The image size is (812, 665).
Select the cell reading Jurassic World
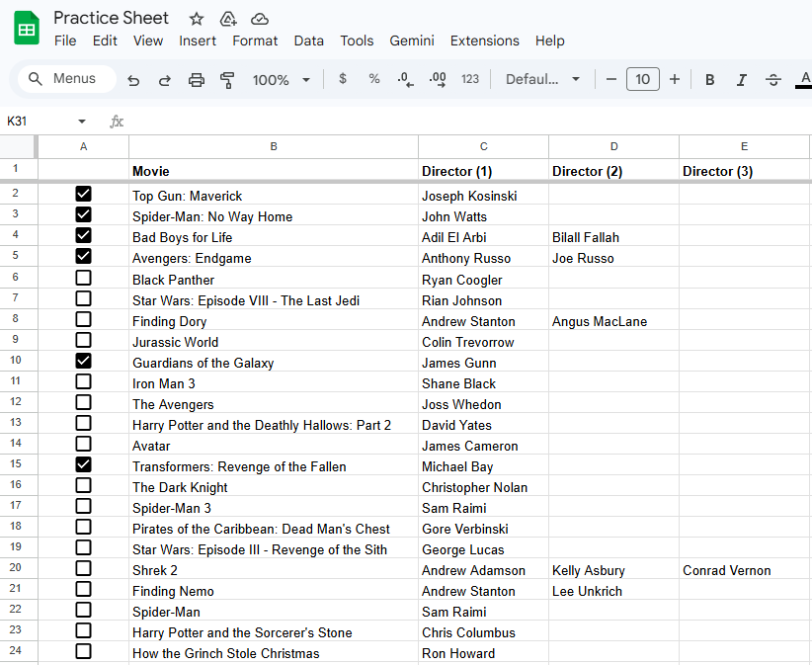click(274, 342)
